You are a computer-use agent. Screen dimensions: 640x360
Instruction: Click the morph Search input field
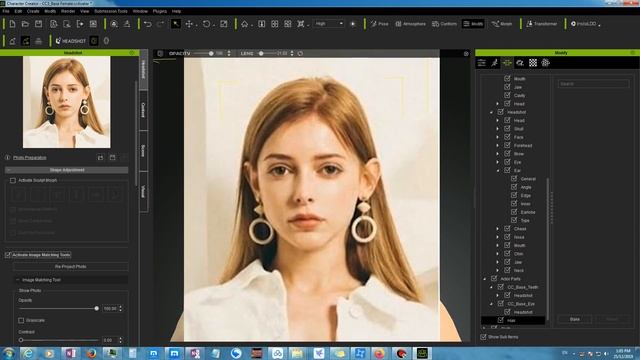coord(593,84)
